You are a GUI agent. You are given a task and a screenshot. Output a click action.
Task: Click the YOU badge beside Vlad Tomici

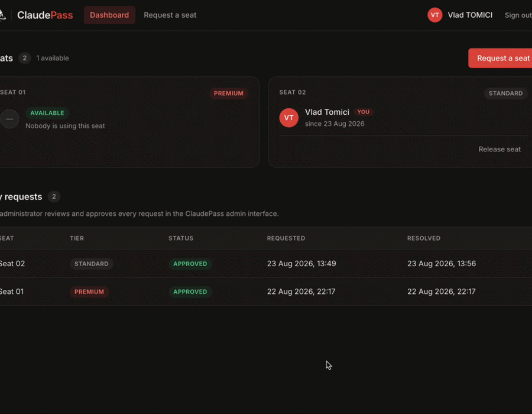click(364, 112)
